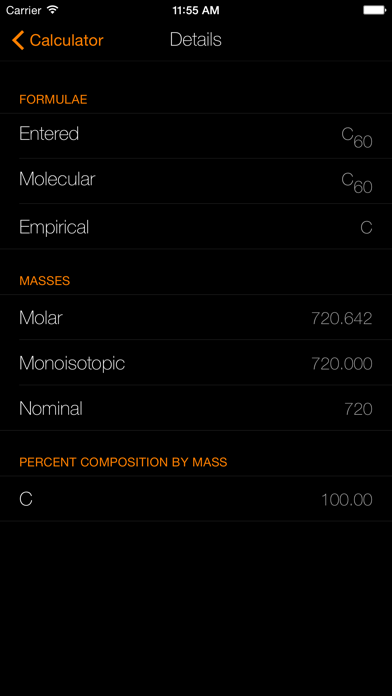Tap the C60 entered formula value

[357, 137]
